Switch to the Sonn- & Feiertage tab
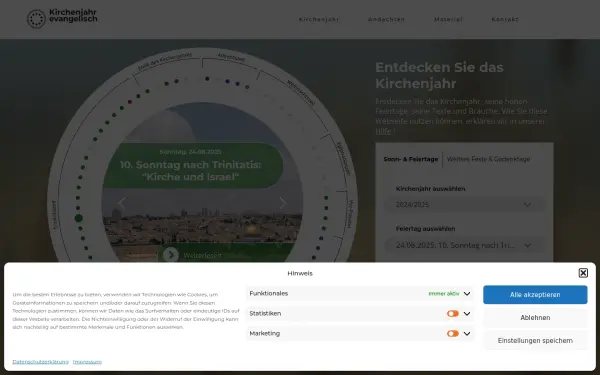 pos(411,159)
